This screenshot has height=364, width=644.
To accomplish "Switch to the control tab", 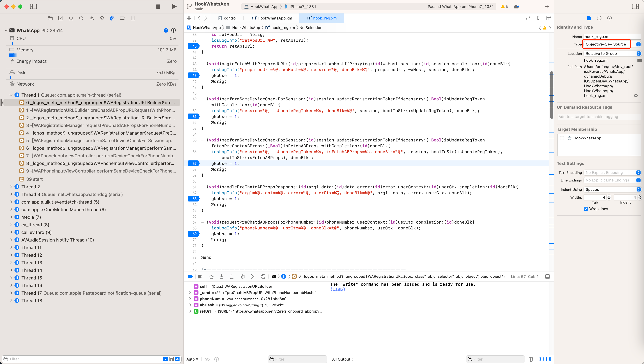I will point(227,18).
